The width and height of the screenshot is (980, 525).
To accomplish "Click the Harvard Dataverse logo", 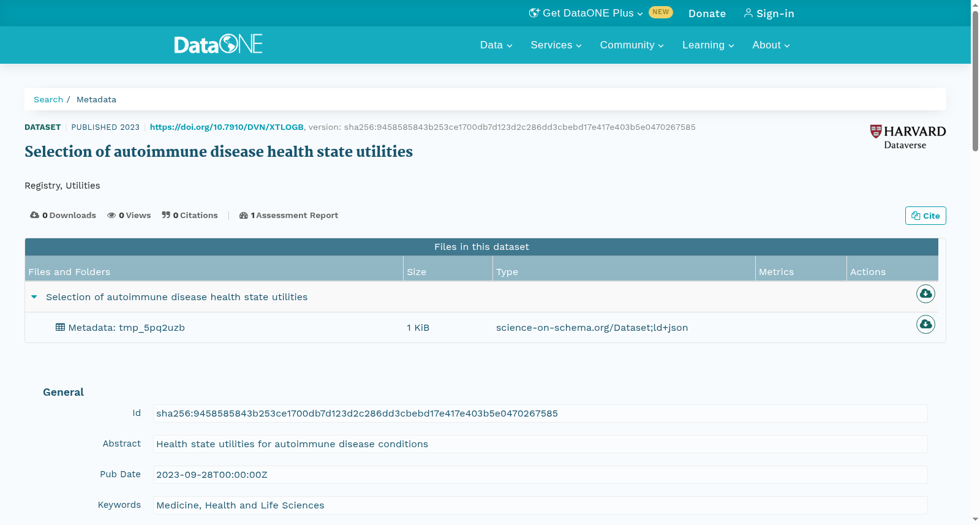I will point(908,137).
